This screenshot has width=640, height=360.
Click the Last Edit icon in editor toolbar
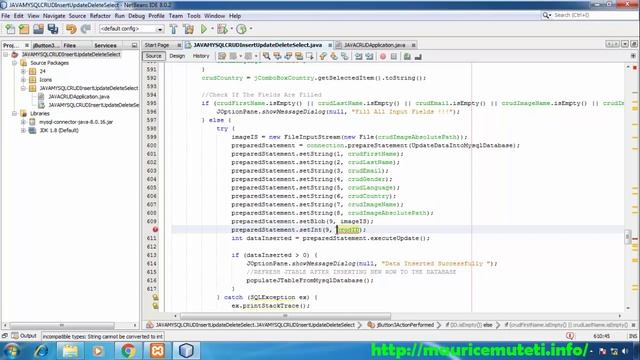coord(222,56)
